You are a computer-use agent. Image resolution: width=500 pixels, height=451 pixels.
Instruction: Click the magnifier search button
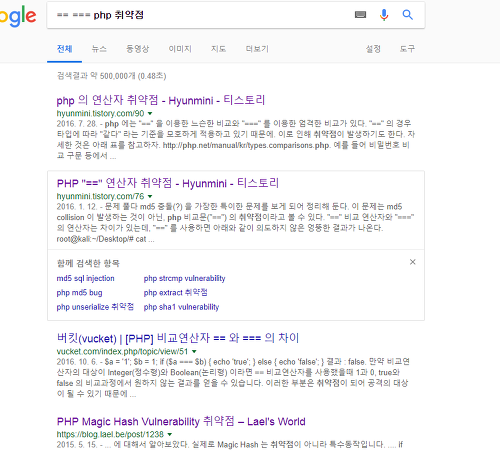[408, 15]
